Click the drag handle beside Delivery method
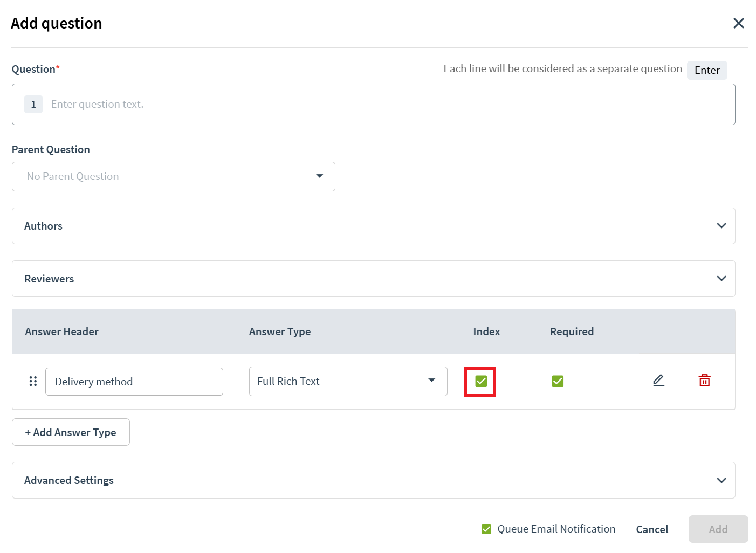The height and width of the screenshot is (553, 756). [x=33, y=381]
